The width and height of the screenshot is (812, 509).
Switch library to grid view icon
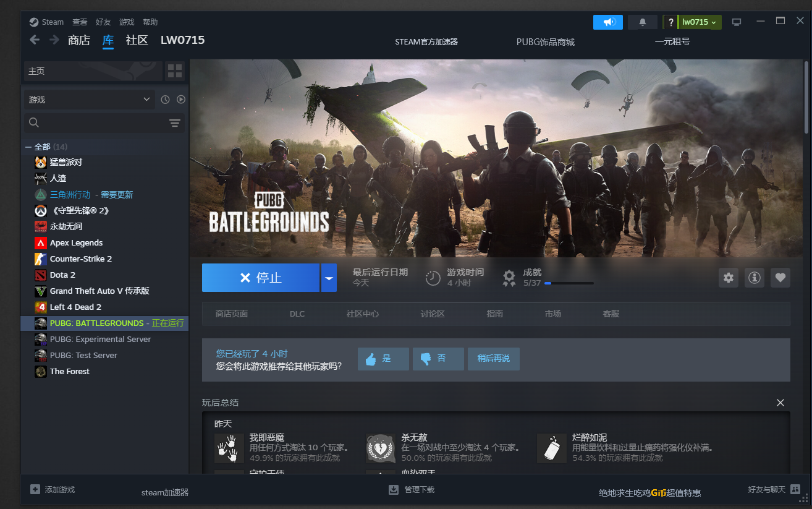point(175,71)
